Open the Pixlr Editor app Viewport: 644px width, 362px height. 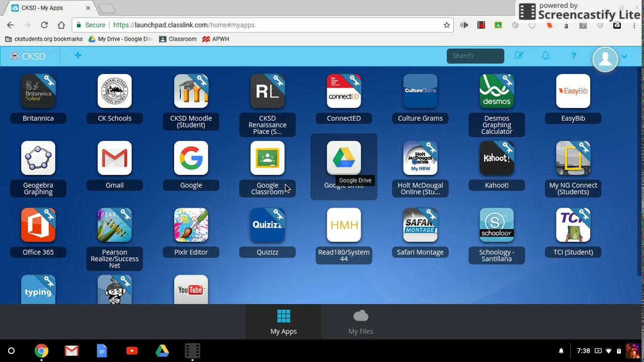191,225
